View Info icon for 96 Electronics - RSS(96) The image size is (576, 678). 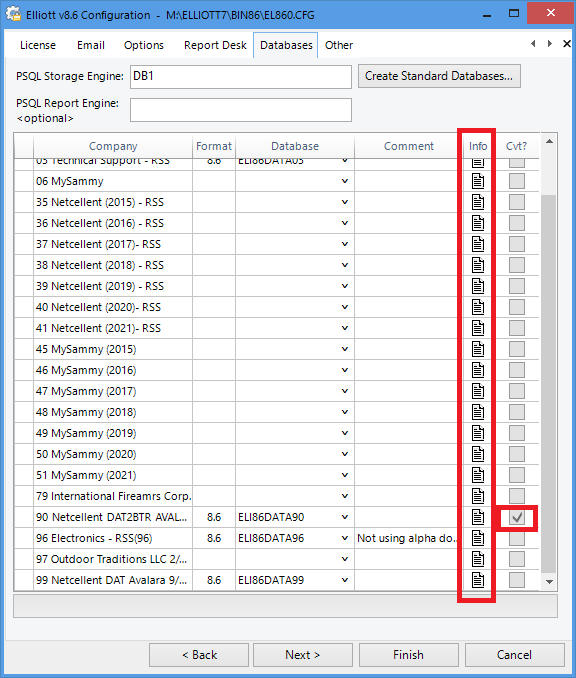(477, 538)
